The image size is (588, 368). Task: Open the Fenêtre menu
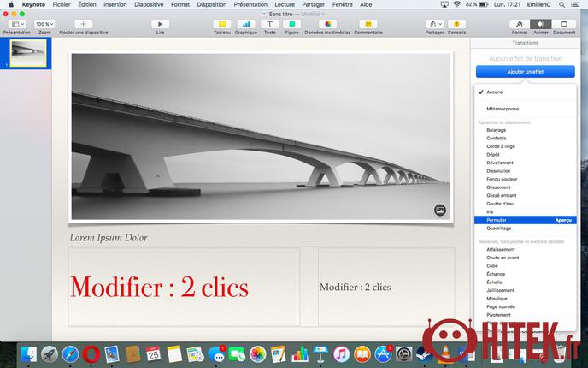point(343,4)
